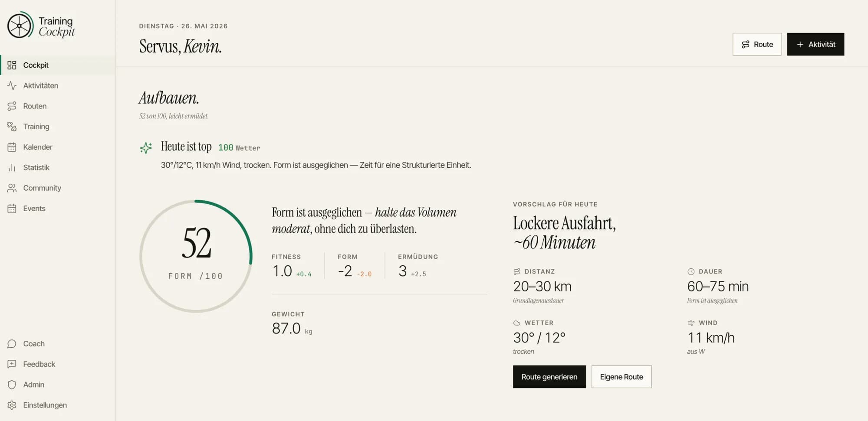Open the Cockpit menu item
The width and height of the screenshot is (868, 421).
[x=57, y=65]
